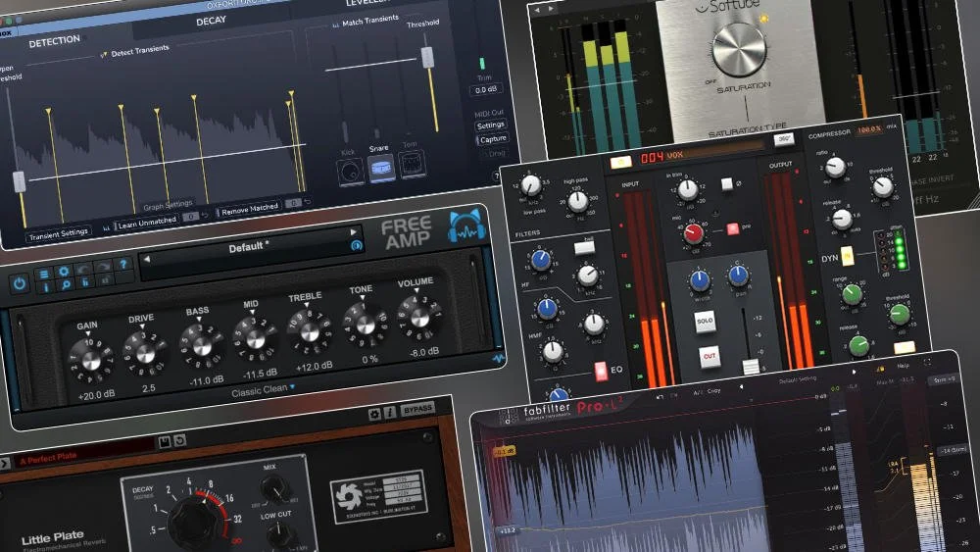The height and width of the screenshot is (552, 980).
Task: Adjust the Drum Gate Threshold slider handle
Action: coord(427,56)
